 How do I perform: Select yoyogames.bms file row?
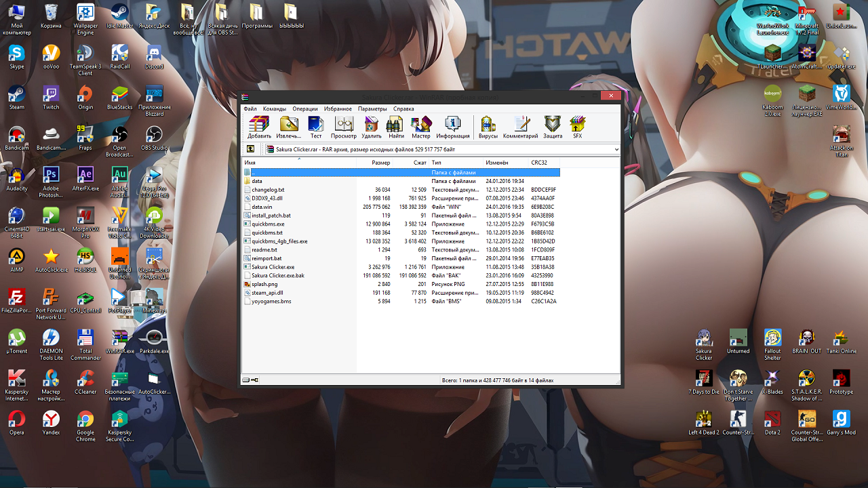point(401,301)
